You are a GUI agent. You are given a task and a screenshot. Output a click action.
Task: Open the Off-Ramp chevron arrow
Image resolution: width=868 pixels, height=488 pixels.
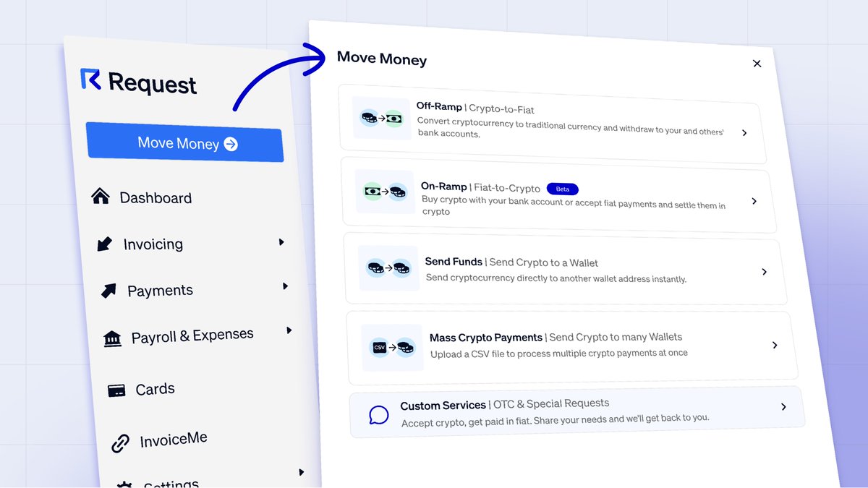click(x=744, y=133)
